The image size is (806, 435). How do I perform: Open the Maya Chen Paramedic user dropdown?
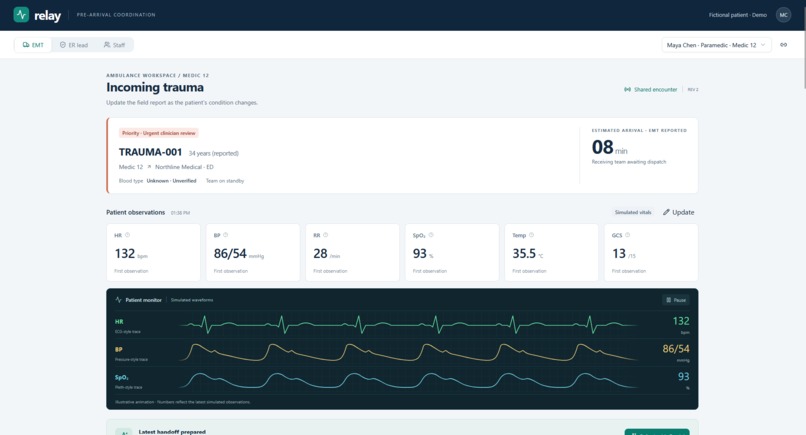(716, 45)
